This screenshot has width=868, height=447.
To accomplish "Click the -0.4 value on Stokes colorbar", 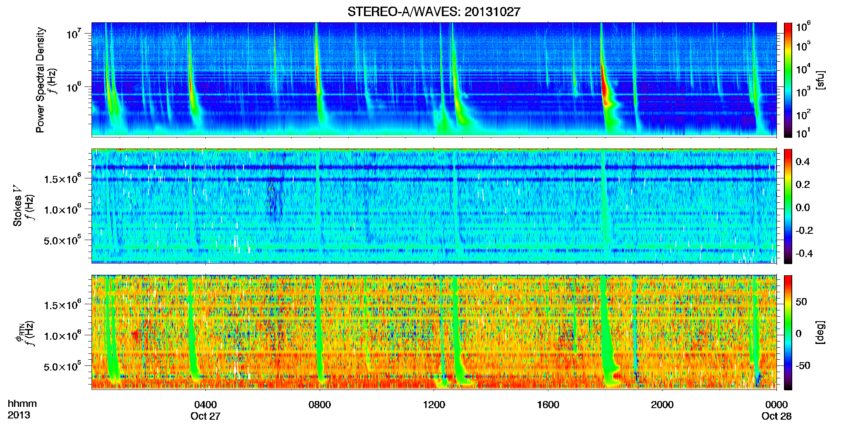I will [804, 253].
